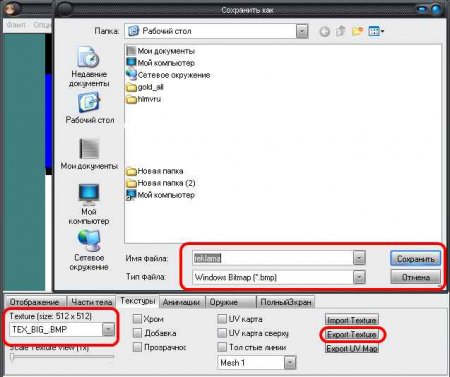Open the view menu icon
Screen dimensions: 450x377
pos(376,32)
